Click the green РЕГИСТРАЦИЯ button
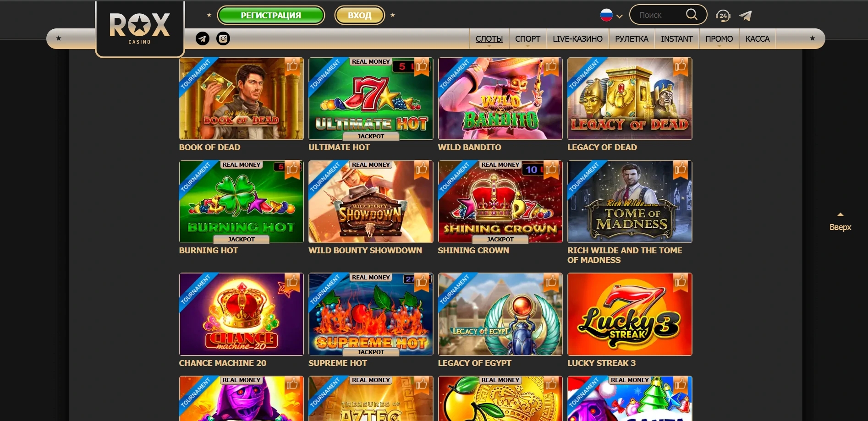The image size is (868, 421). (271, 15)
